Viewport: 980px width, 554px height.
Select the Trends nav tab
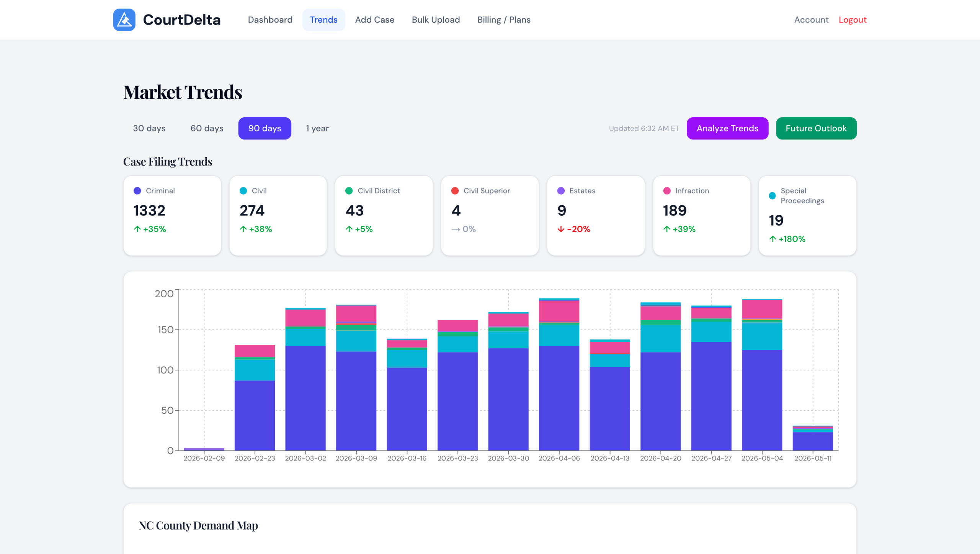click(x=323, y=20)
